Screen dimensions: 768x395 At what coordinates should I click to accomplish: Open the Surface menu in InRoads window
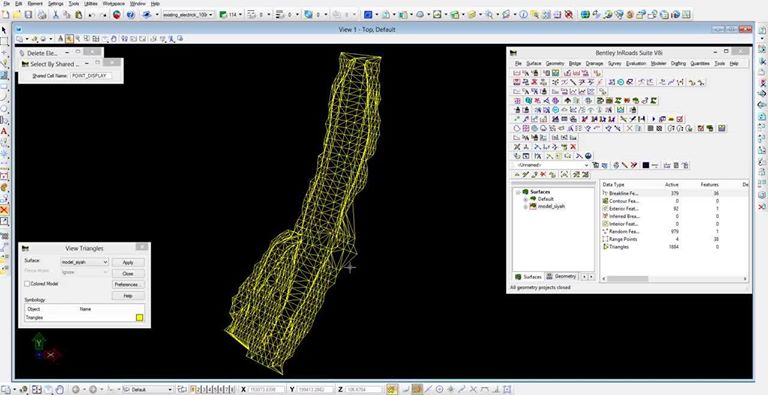[x=533, y=64]
